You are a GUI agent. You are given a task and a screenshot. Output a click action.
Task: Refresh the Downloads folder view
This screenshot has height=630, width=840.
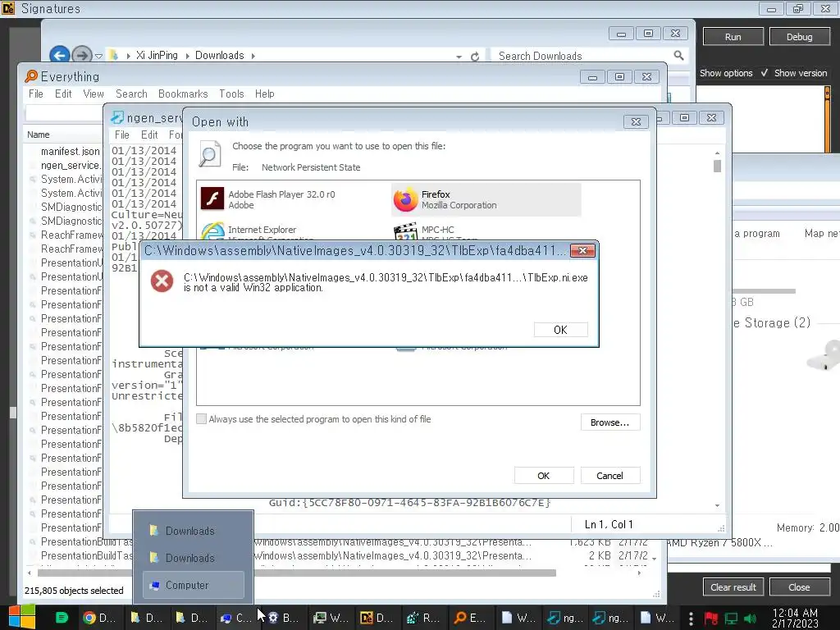[475, 57]
